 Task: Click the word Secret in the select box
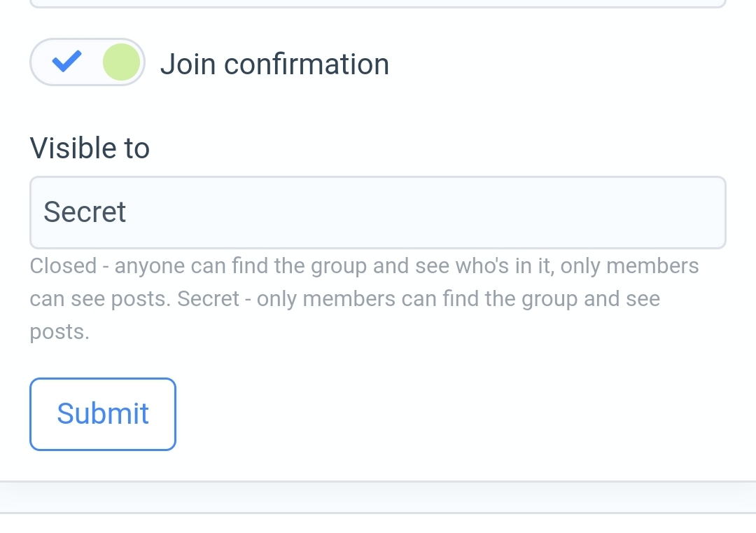point(85,212)
